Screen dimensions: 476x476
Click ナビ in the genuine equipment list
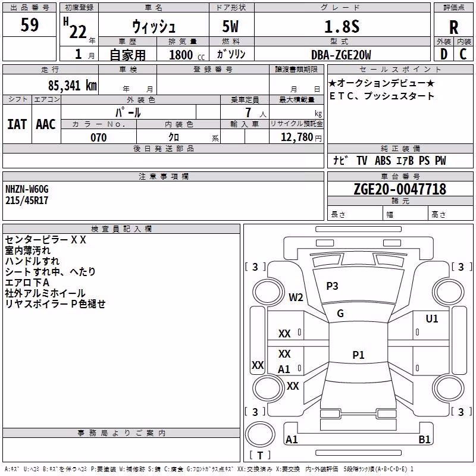pyautogui.click(x=340, y=160)
